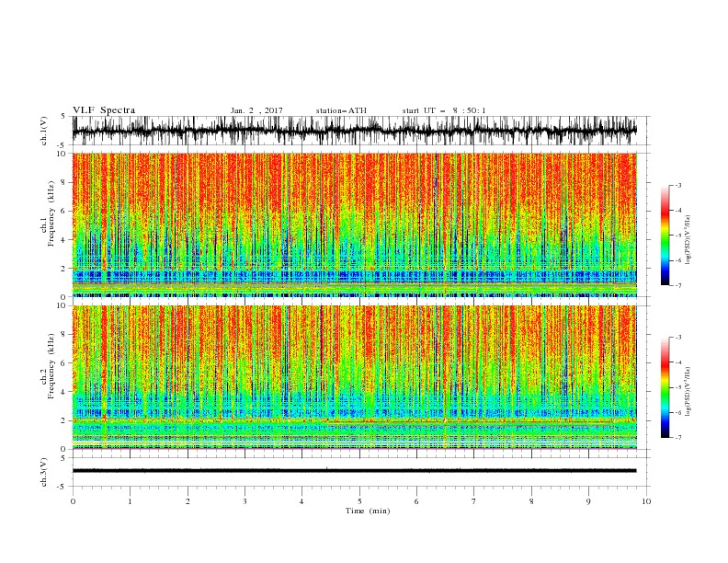
Task: Click the time axis tick label "7"
Action: [474, 501]
